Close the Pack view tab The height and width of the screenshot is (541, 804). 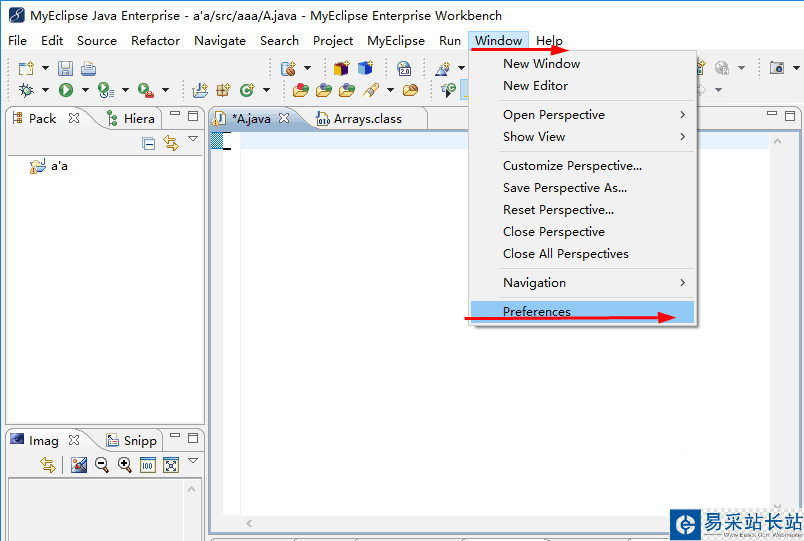(x=74, y=118)
